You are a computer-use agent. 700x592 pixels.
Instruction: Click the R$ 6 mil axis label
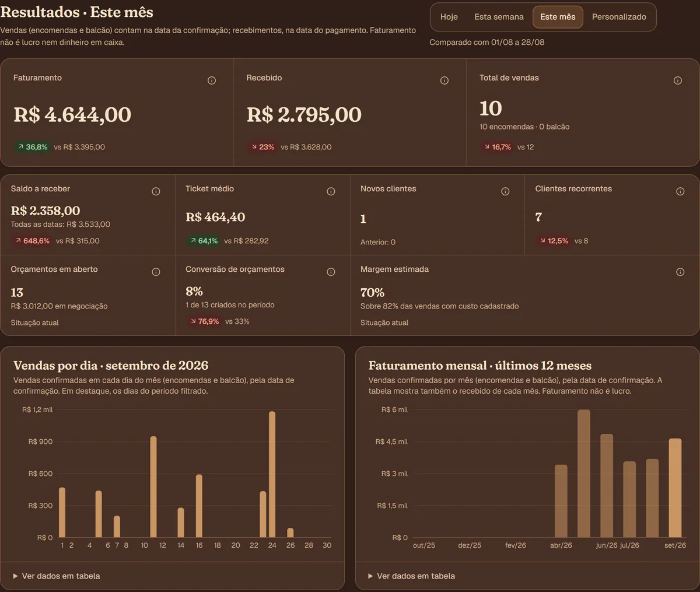[394, 409]
